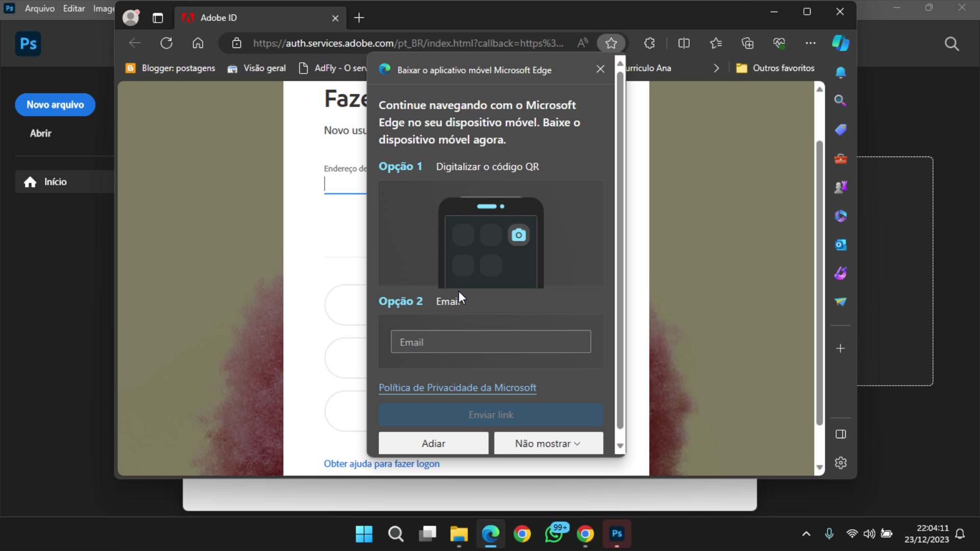This screenshot has height=551, width=980.
Task: Open the sidebar Drop paper plane icon
Action: [x=841, y=302]
